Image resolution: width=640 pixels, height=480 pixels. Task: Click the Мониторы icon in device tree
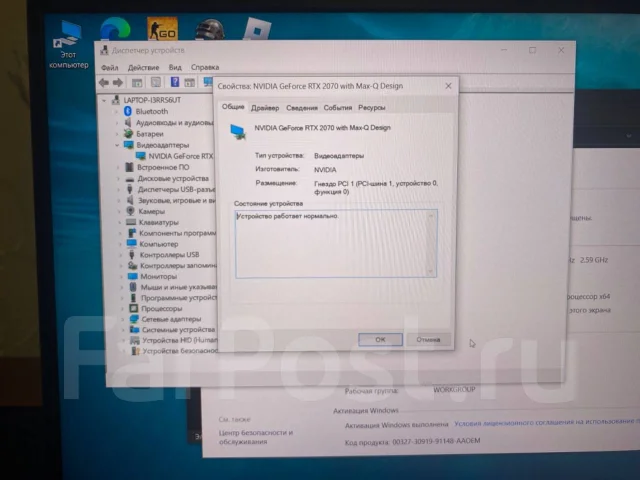132,276
